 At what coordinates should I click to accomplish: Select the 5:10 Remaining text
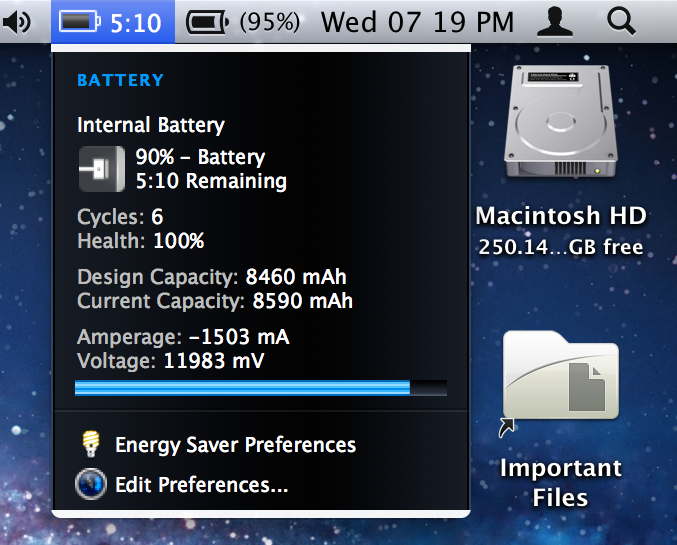click(x=211, y=181)
